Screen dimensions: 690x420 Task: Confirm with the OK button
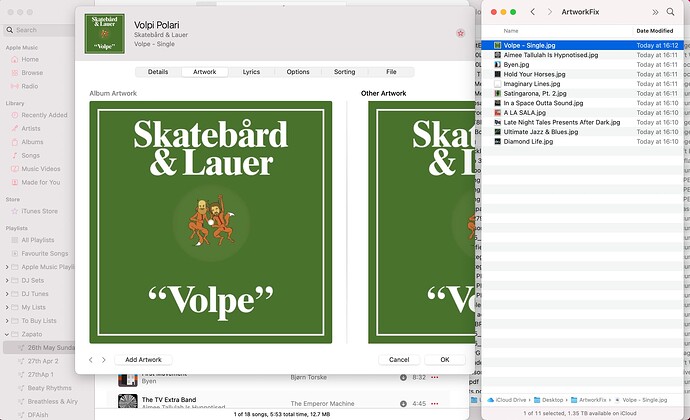tap(445, 360)
